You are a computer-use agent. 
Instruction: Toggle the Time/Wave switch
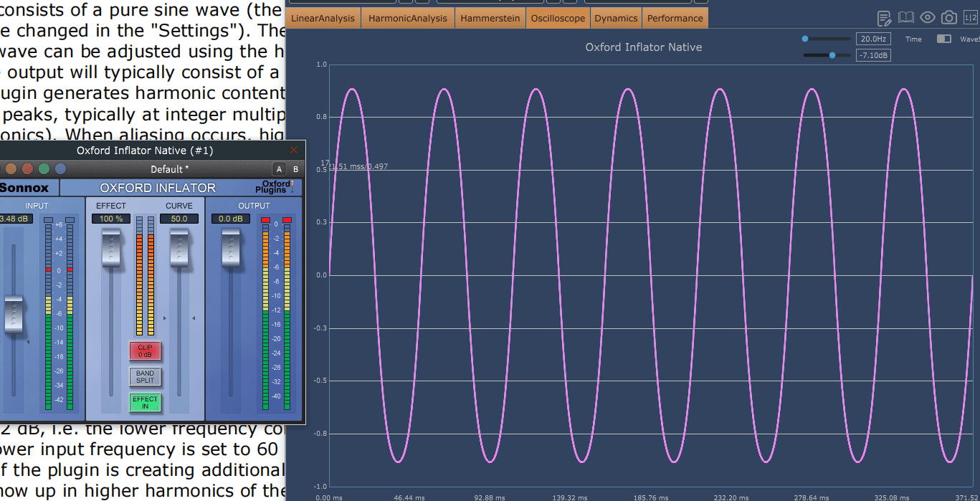pos(944,39)
